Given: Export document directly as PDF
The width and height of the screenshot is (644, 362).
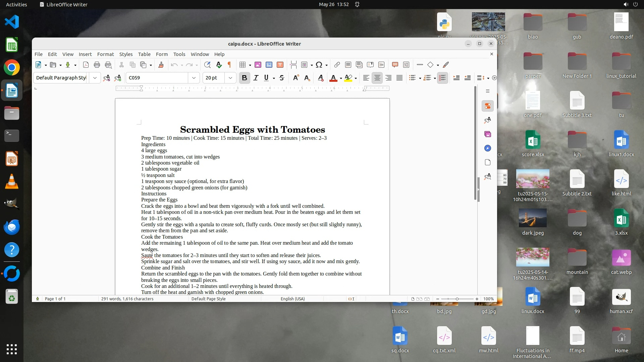Looking at the screenshot, I should (x=86, y=65).
